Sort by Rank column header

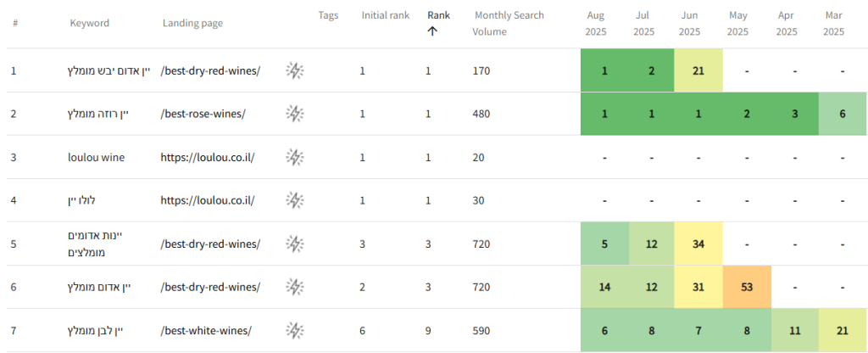tap(438, 15)
